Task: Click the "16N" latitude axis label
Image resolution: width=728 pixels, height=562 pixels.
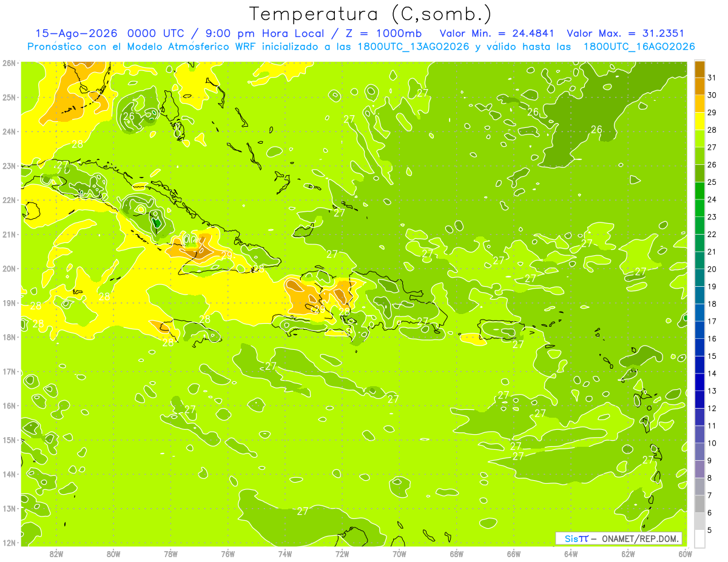Action: (8, 406)
